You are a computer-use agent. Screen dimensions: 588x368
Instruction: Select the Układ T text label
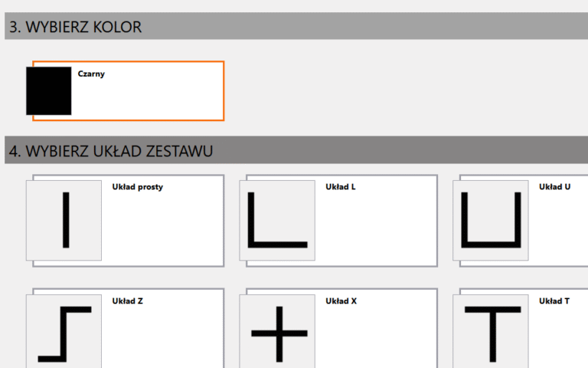pyautogui.click(x=554, y=301)
